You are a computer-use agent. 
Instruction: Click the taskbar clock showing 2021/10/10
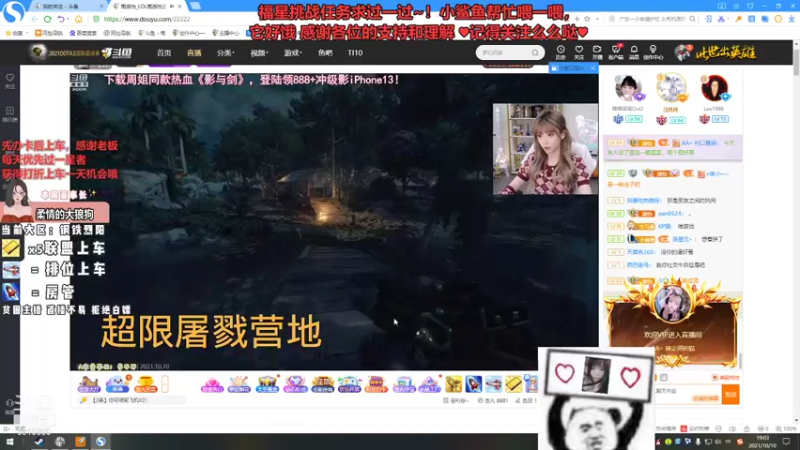[763, 442]
